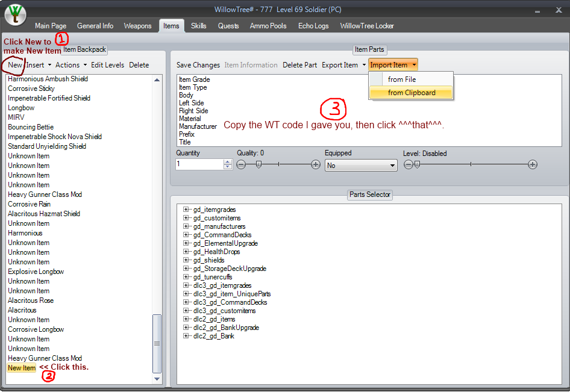Expand the dlc2_gd_BankUpgrade tree node
570x392 pixels.
pyautogui.click(x=186, y=328)
